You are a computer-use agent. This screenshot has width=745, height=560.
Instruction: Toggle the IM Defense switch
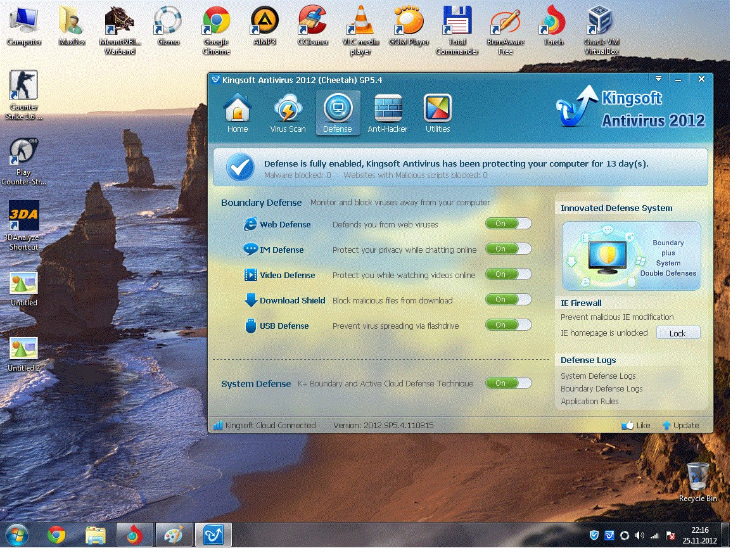coord(508,249)
